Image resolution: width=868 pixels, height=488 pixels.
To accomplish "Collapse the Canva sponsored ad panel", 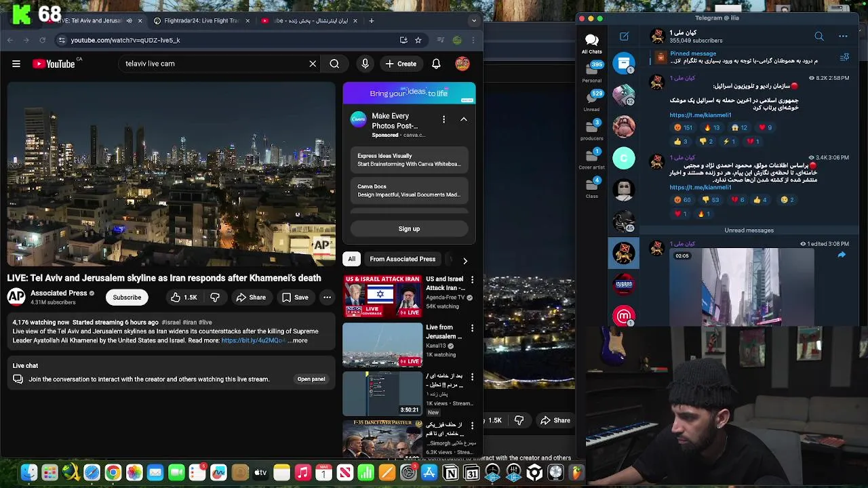I will click(464, 119).
